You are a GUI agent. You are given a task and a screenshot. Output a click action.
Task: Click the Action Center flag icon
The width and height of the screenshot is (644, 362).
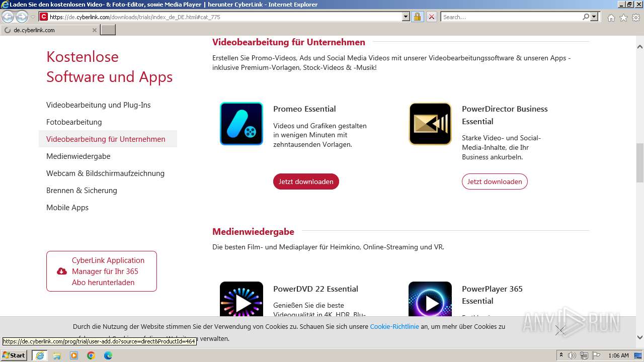tap(596, 355)
